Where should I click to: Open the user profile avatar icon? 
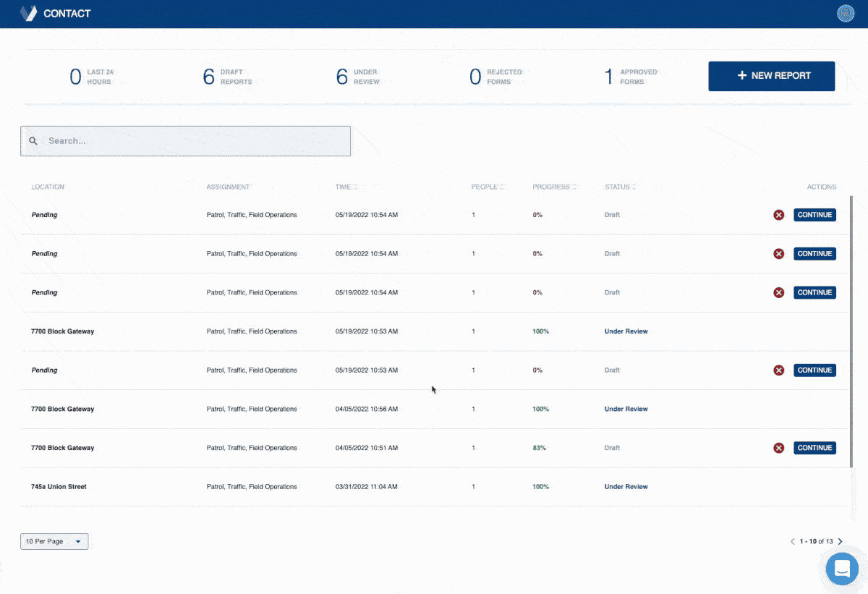point(845,14)
